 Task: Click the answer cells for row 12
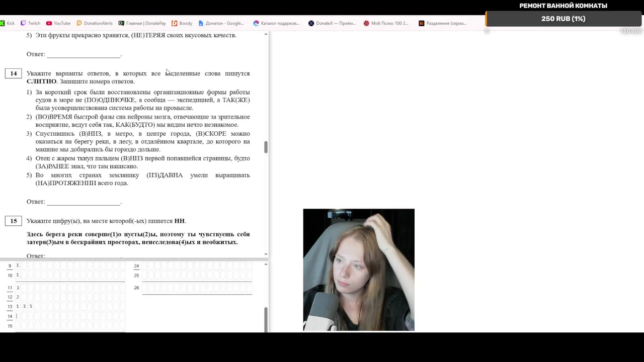click(70, 297)
